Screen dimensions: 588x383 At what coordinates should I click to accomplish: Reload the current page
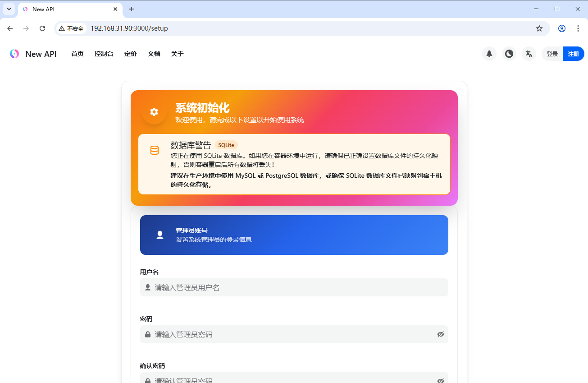click(x=42, y=28)
